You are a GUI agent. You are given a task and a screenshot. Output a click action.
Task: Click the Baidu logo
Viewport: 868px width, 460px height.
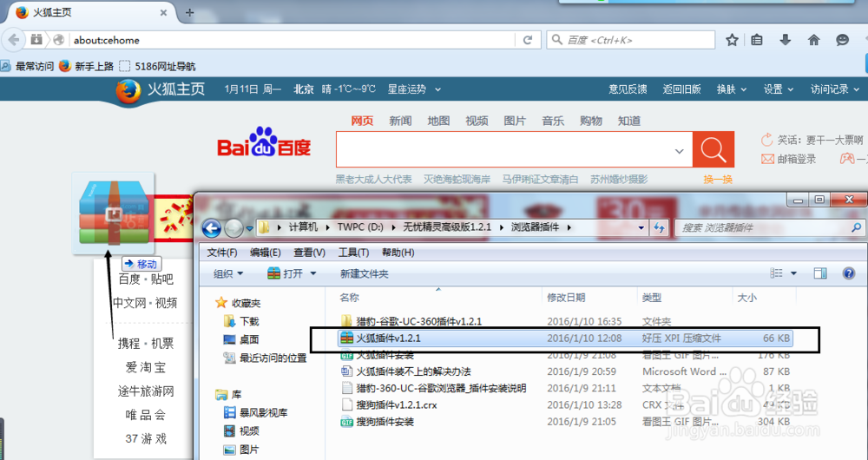[x=264, y=143]
